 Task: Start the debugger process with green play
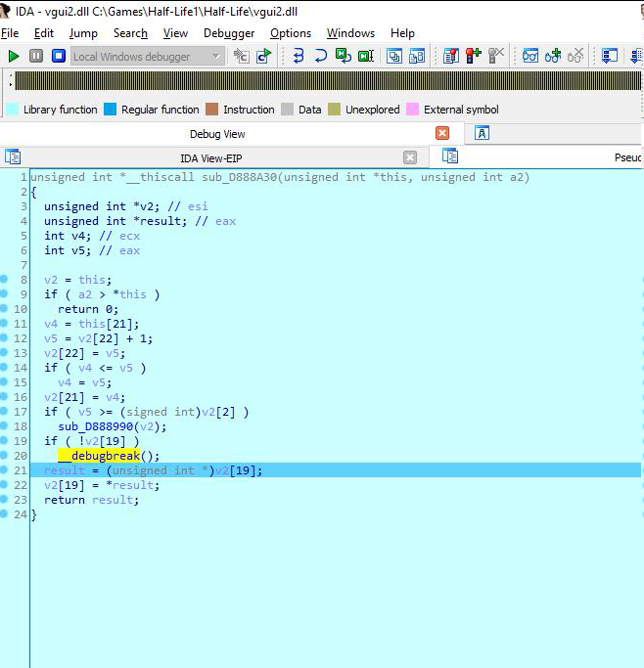pos(13,56)
